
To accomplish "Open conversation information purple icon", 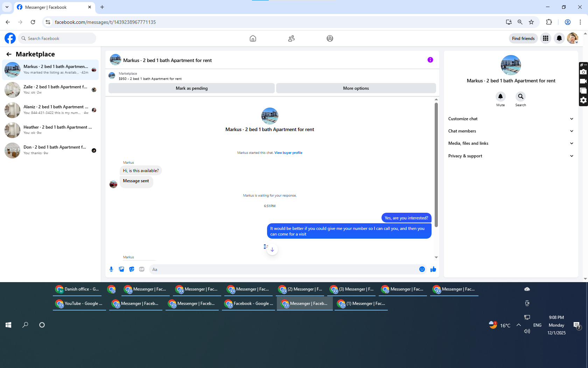I will click(430, 60).
